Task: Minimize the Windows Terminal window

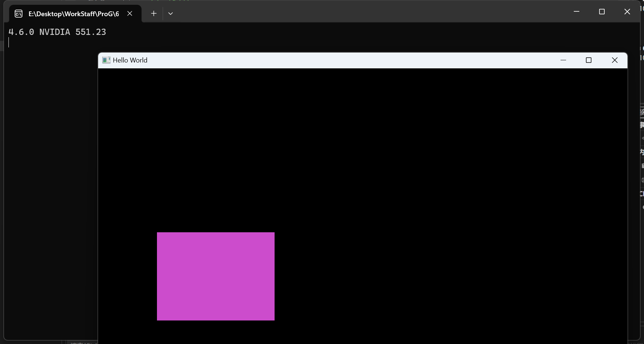Action: pos(576,11)
